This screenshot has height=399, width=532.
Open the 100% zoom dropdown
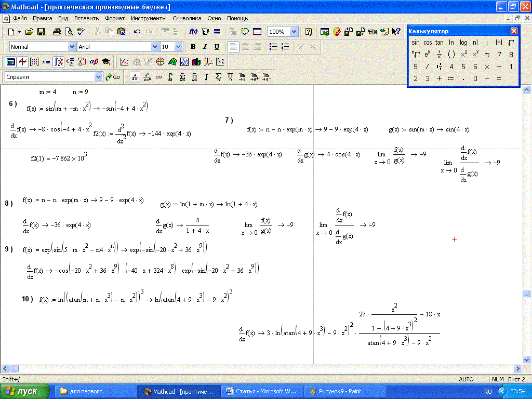pyautogui.click(x=294, y=32)
